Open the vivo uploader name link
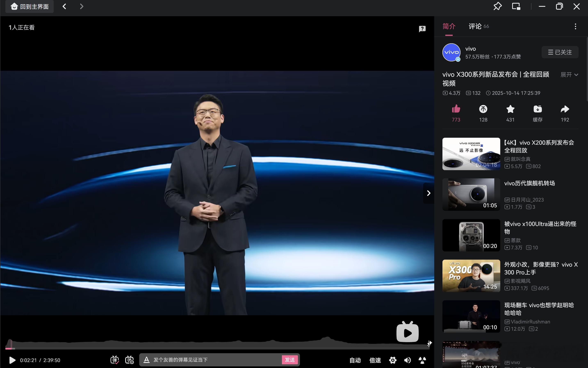Viewport: 588px width, 368px height. pyautogui.click(x=470, y=49)
